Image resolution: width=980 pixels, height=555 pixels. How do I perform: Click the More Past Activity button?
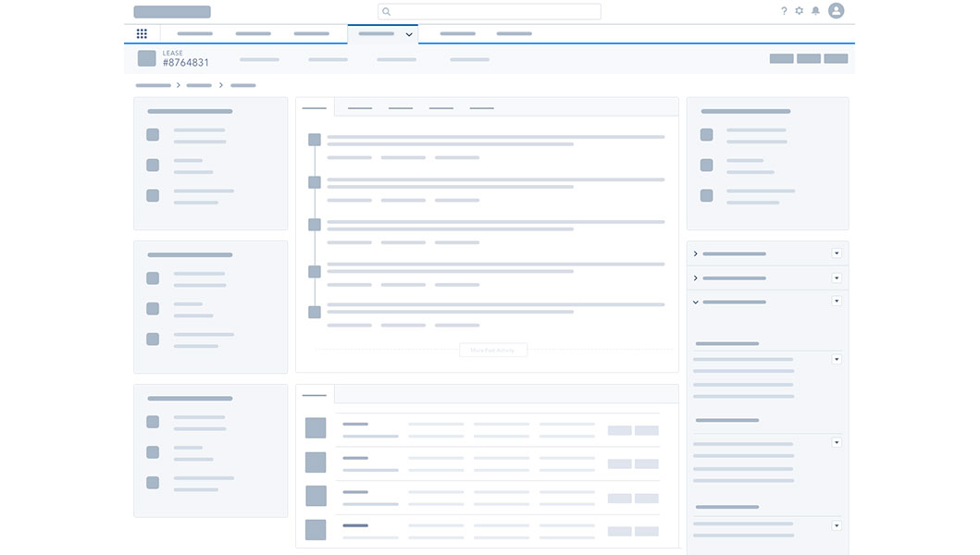click(x=493, y=350)
